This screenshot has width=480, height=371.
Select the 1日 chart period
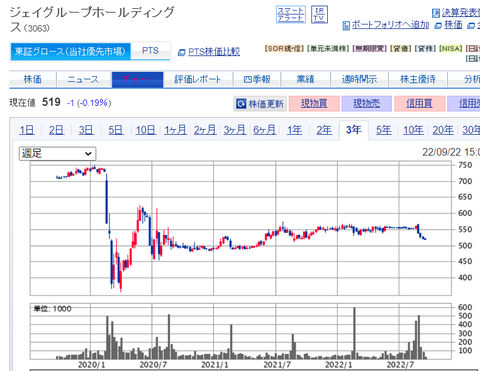point(27,130)
